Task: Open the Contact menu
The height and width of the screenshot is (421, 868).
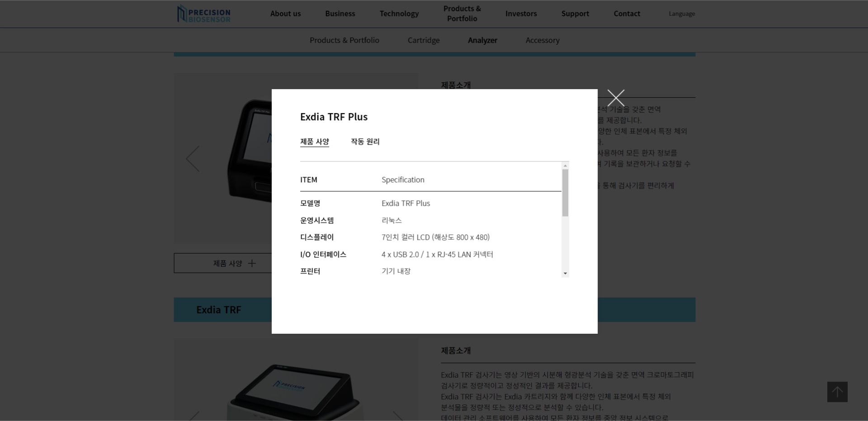Action: [627, 14]
